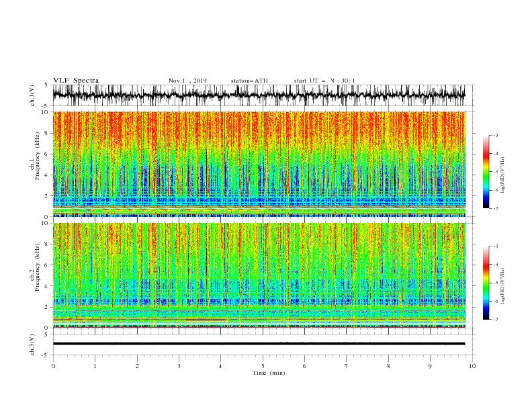
Task: Click the ch.1 voltage waveform trace
Action: pos(259,95)
